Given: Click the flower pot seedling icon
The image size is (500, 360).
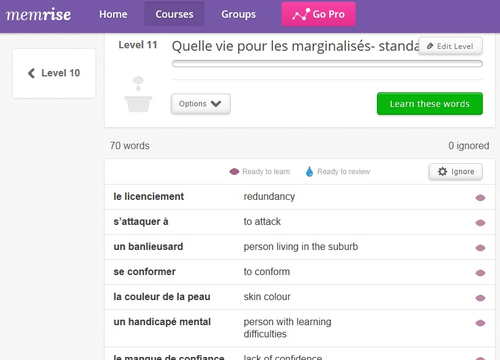Looking at the screenshot, I should click(138, 94).
